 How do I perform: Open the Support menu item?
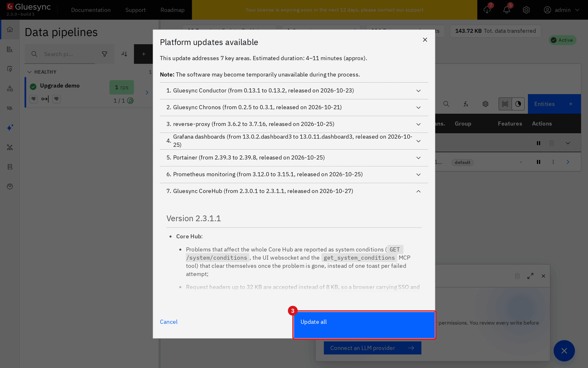coord(136,10)
